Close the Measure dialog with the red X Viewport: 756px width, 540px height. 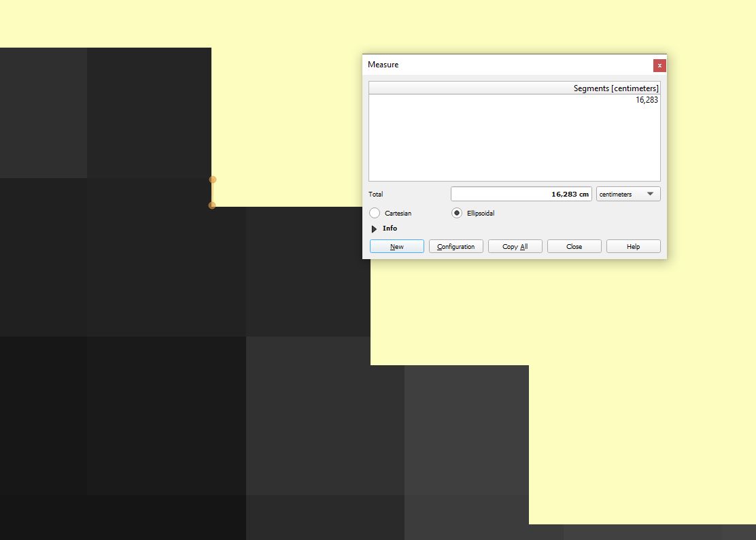659,65
